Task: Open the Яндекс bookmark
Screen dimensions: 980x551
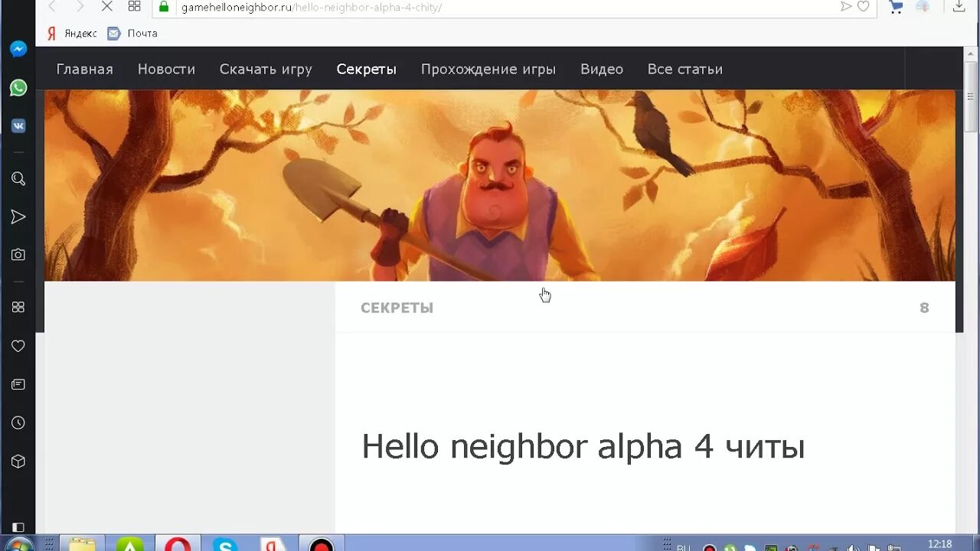Action: (x=72, y=34)
